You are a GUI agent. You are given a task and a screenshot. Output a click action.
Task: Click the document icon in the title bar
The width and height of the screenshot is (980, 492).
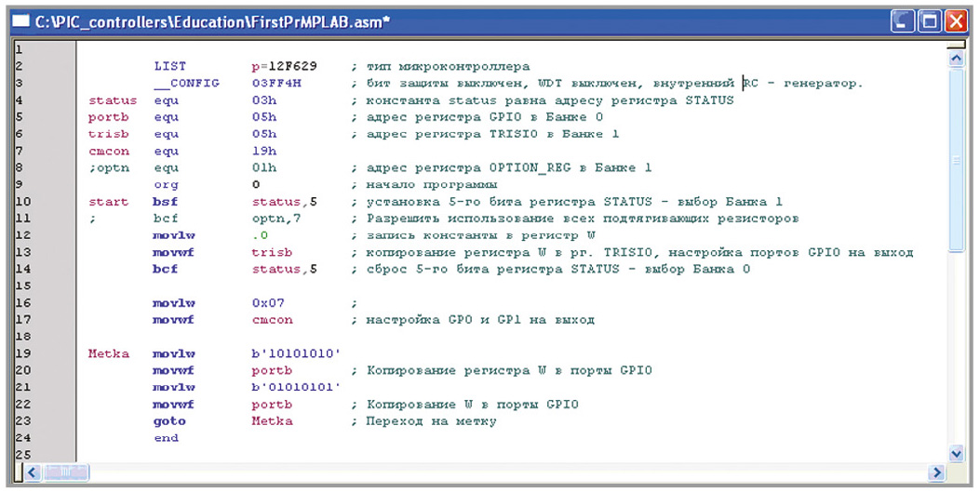(20, 20)
